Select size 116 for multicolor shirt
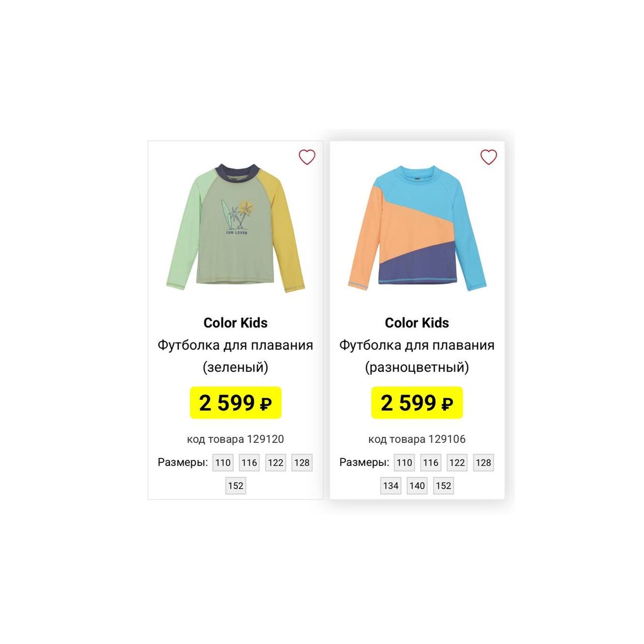Screen dimensions: 644x644 (x=430, y=463)
